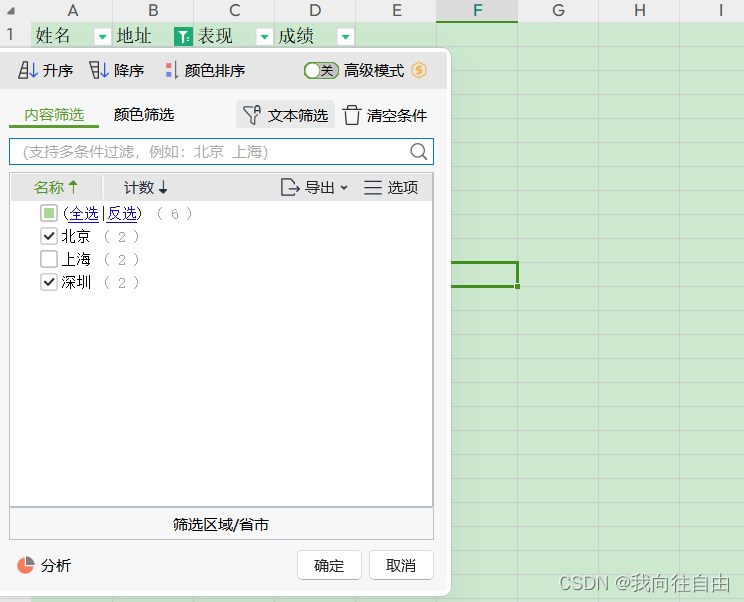Screen dimensions: 744x602
Task: Open active filter dropdown for 地址 column
Action: (183, 36)
